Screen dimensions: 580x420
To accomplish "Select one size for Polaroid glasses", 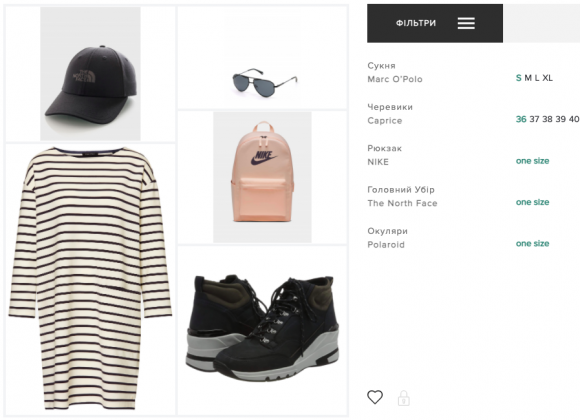I will [x=532, y=243].
